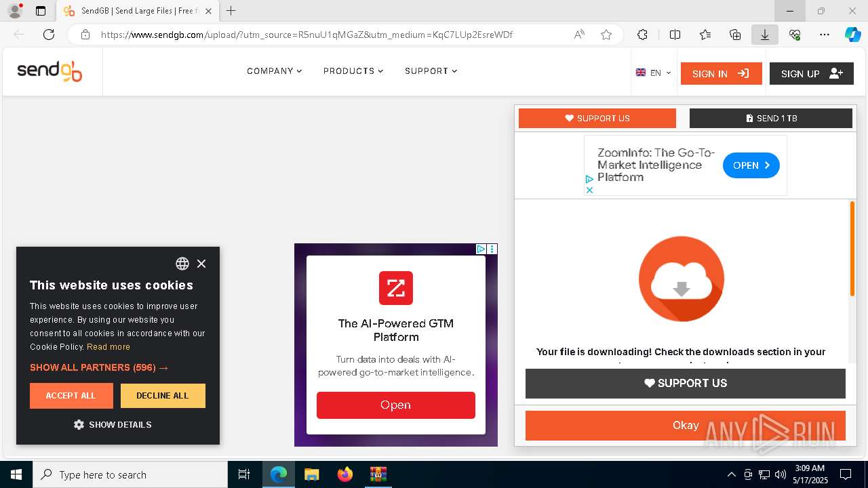
Task: Add page to favorites star
Action: (x=606, y=35)
